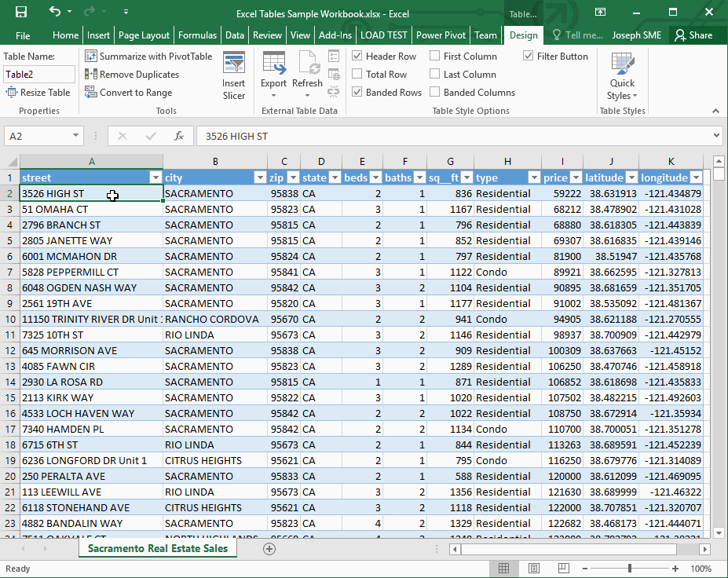Add a new sheet with plus icon

click(x=269, y=549)
